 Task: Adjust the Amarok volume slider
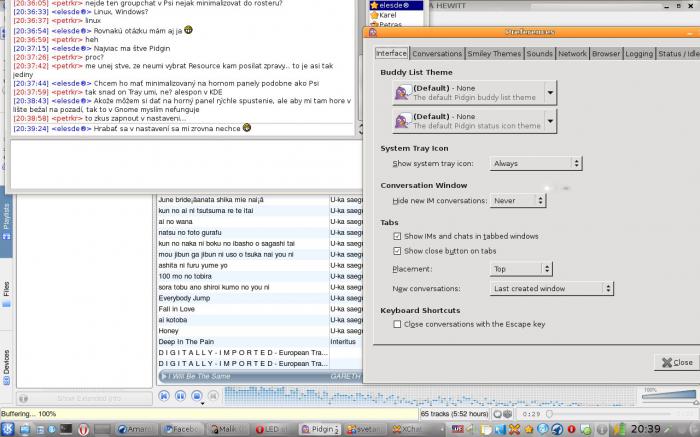coord(669,395)
